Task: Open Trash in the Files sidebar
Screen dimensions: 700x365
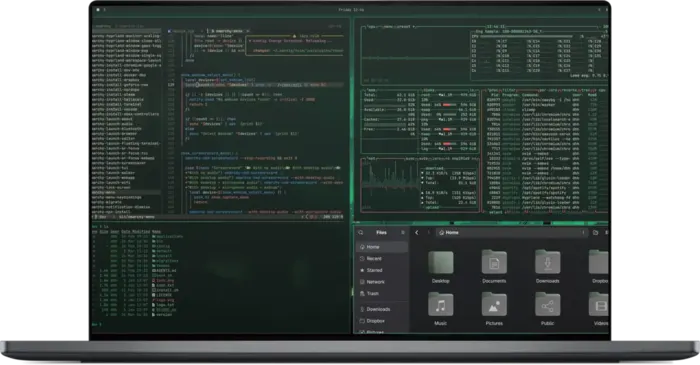Action: [x=382, y=294]
